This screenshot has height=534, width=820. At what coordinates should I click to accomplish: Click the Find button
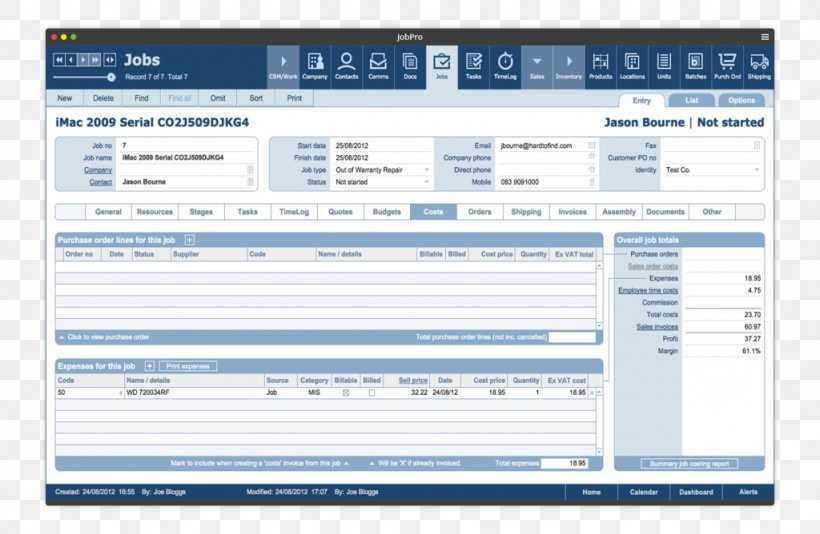point(141,98)
